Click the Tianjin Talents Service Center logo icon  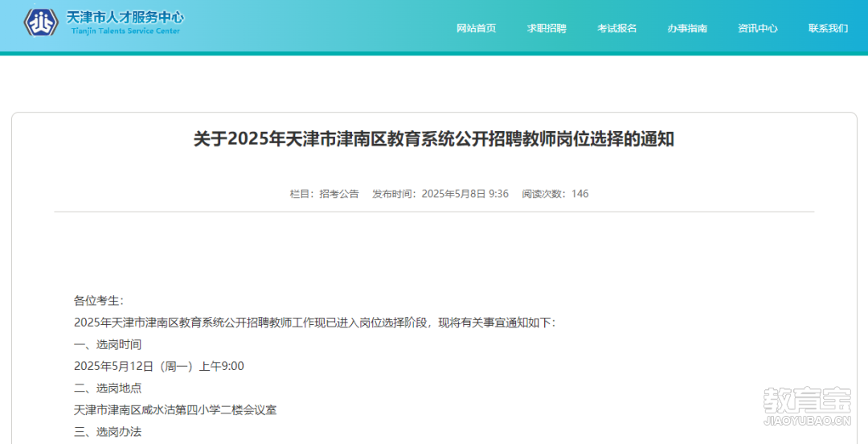(x=40, y=23)
